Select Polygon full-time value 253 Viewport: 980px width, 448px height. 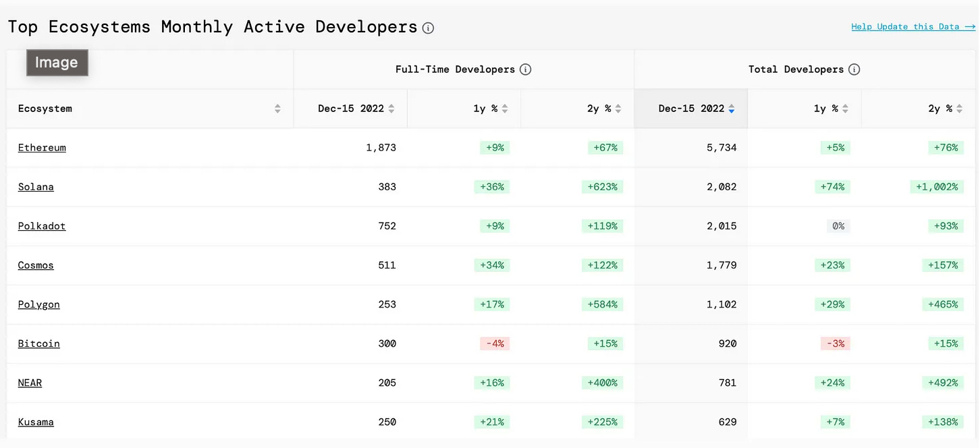(387, 304)
